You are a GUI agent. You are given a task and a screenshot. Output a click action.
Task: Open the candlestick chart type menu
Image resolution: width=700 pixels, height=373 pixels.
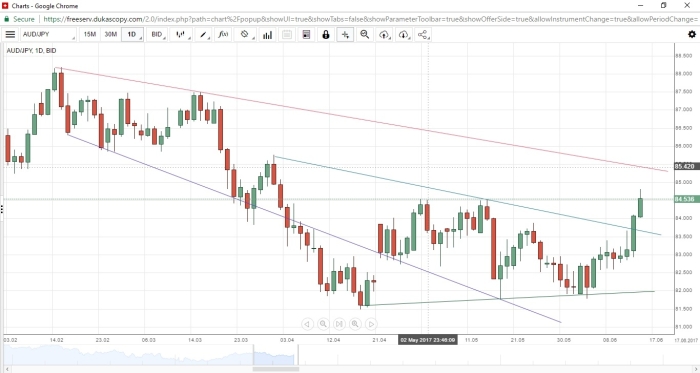pyautogui.click(x=181, y=34)
